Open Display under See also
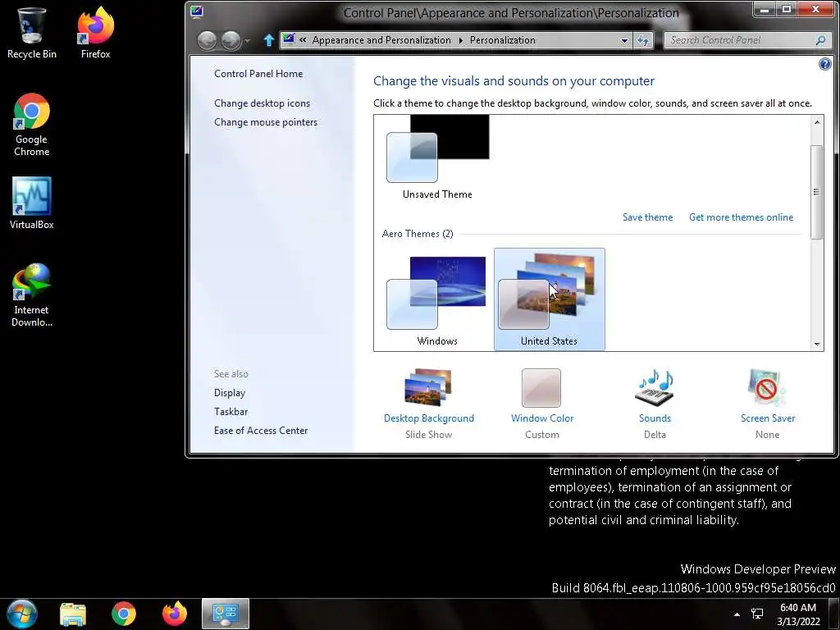 pos(230,393)
